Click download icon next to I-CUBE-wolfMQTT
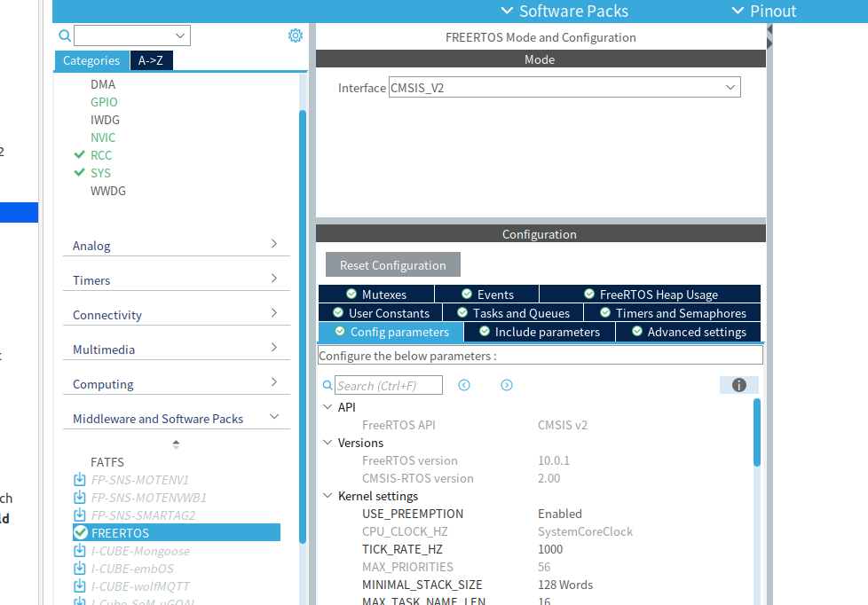 pos(80,586)
